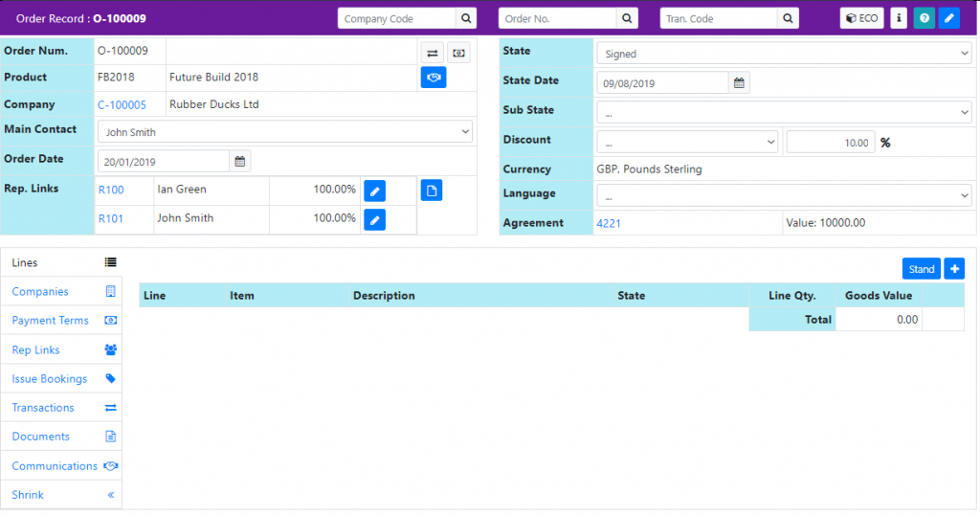This screenshot has width=980, height=517.
Task: Click the search icon beside Company Code
Action: click(x=465, y=18)
